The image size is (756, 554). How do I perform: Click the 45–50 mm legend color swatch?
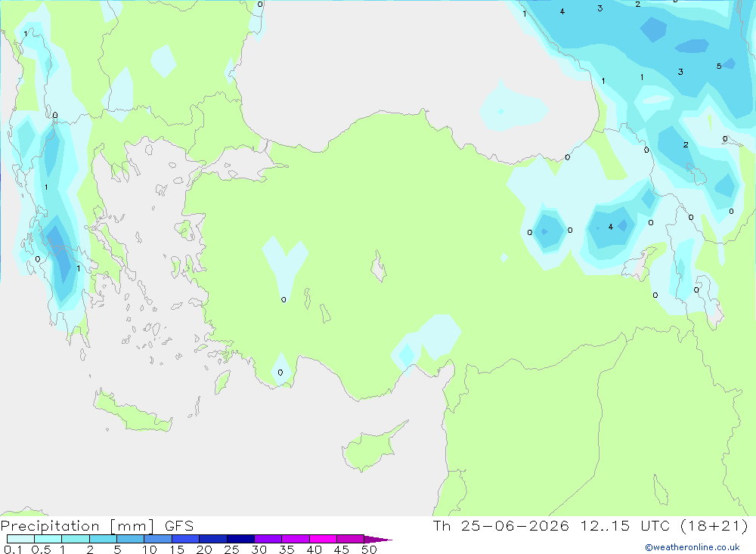point(350,539)
